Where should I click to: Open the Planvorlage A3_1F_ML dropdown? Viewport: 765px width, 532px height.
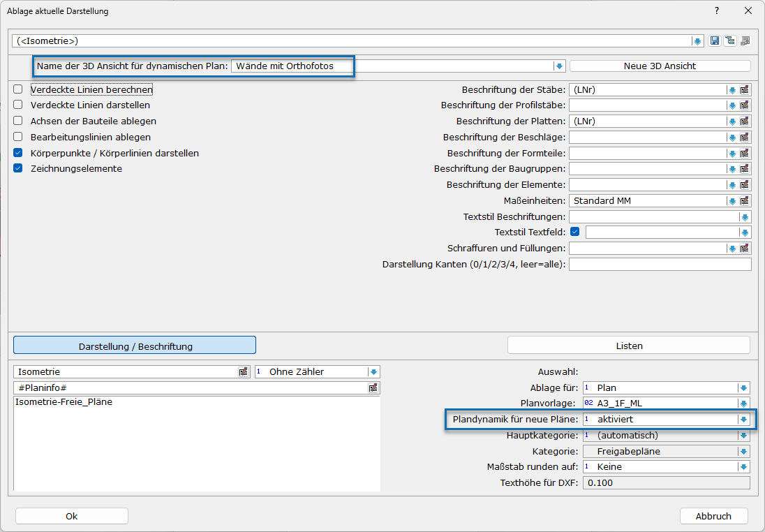(743, 404)
